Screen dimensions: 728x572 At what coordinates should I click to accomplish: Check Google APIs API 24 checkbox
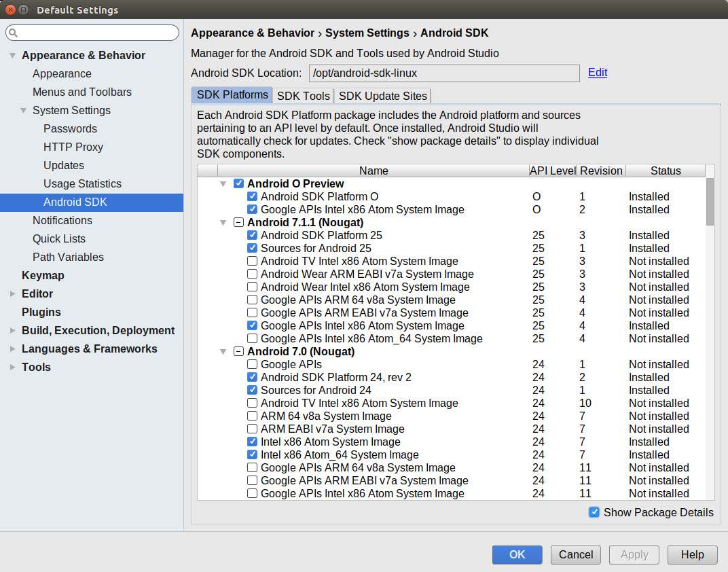click(252, 365)
